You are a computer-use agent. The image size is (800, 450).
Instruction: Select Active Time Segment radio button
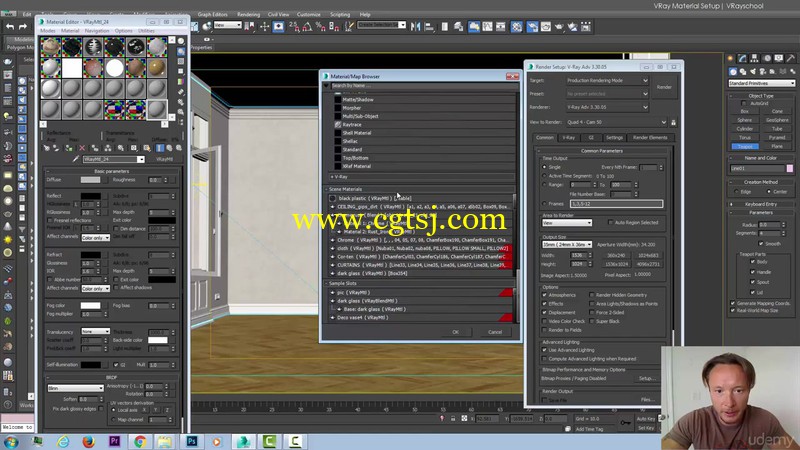(544, 176)
